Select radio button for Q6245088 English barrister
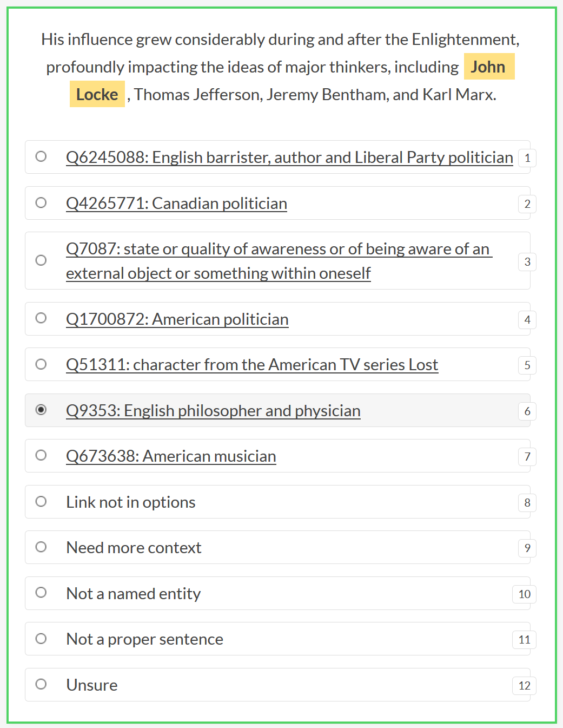This screenshot has width=563, height=728. pyautogui.click(x=41, y=156)
